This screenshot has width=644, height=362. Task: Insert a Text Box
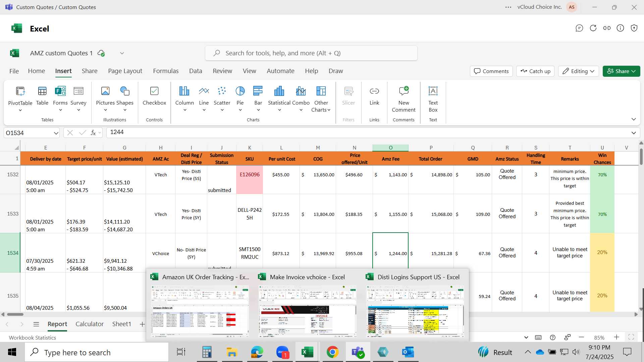tap(433, 99)
